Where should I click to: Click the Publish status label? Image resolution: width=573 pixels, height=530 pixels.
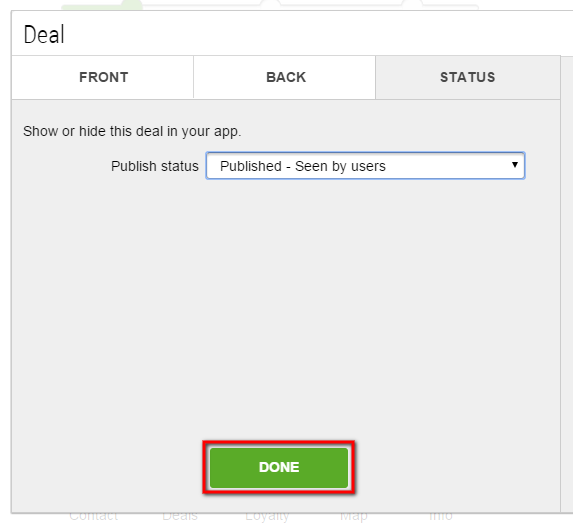coord(155,166)
